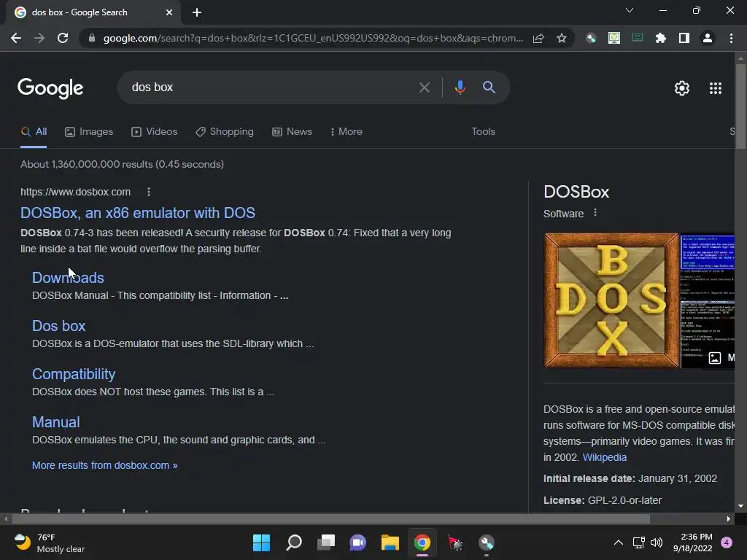The image size is (747, 560).
Task: Share this page from address bar
Action: pos(538,38)
